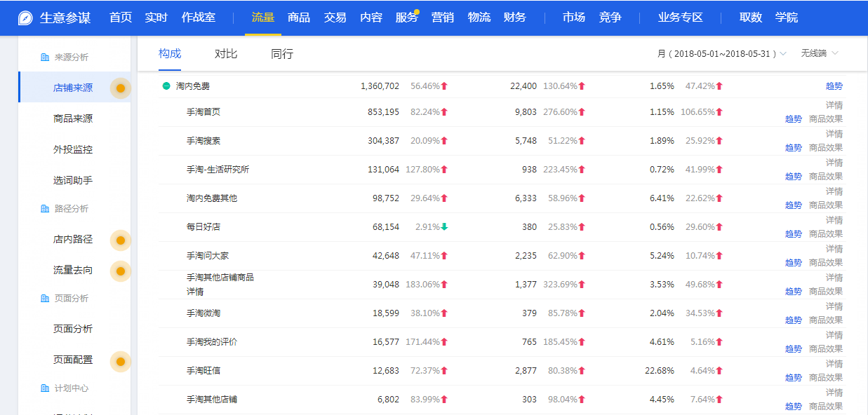Open the 市场 top menu
Image resolution: width=868 pixels, height=415 pixels.
tap(573, 18)
